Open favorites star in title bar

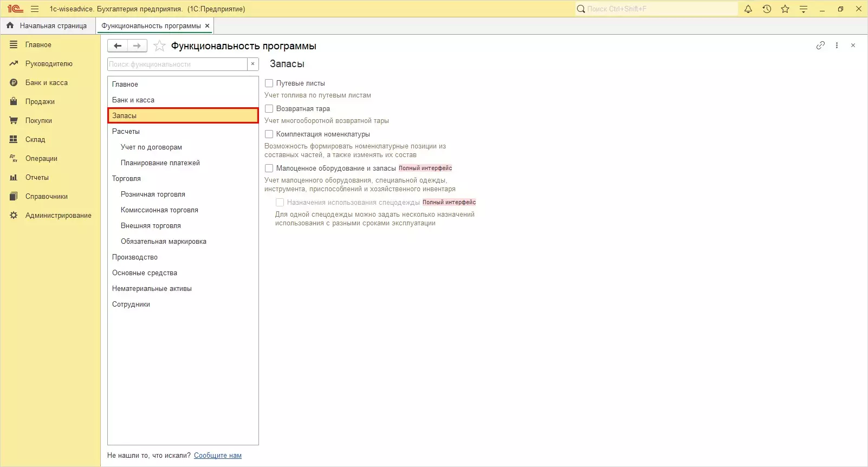tap(785, 9)
